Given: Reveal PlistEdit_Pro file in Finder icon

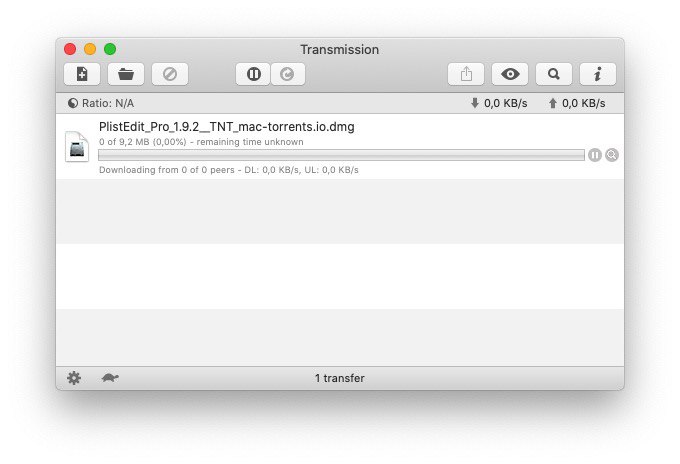Looking at the screenshot, I should 612,155.
